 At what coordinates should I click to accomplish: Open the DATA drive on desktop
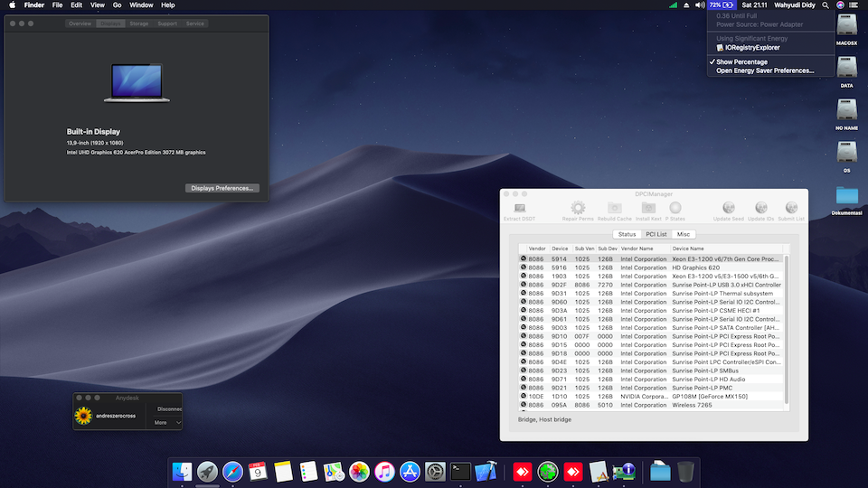846,72
